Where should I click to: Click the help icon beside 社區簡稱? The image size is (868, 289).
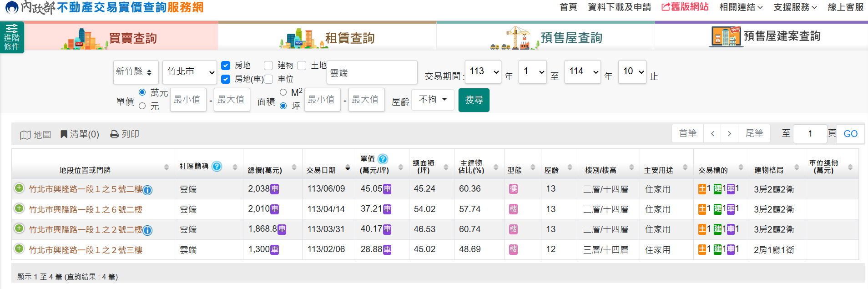coord(217,167)
